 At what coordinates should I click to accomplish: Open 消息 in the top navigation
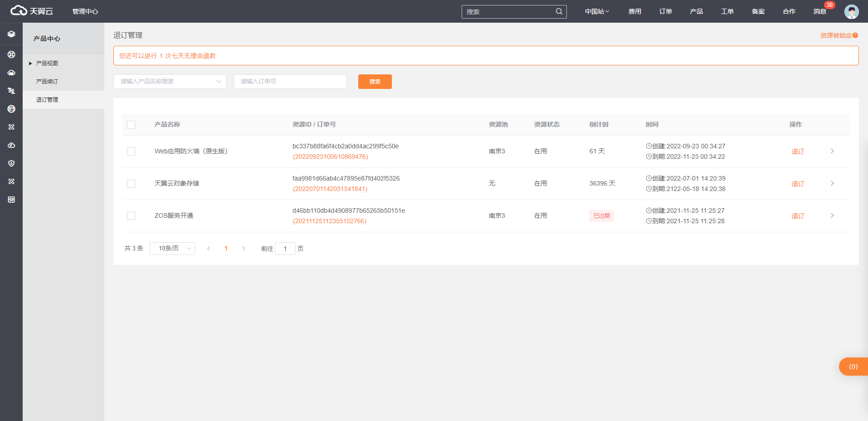[x=819, y=11]
